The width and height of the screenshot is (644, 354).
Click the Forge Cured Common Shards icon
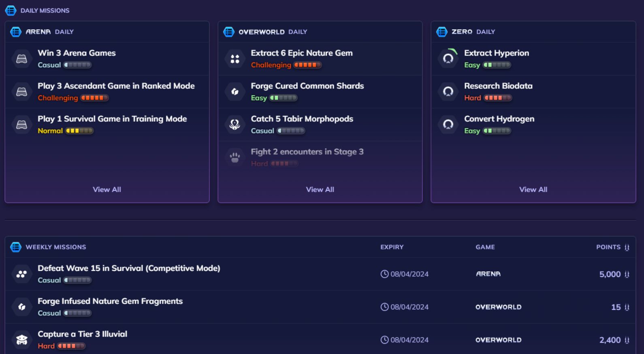235,92
